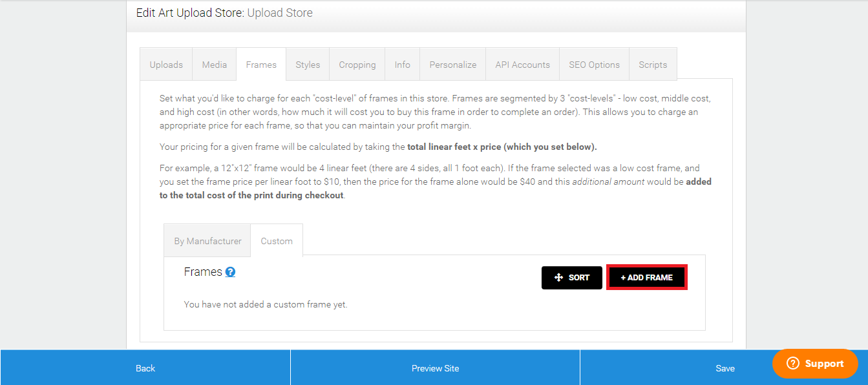The width and height of the screenshot is (868, 385).
Task: Click the Upload Store title text
Action: (280, 13)
